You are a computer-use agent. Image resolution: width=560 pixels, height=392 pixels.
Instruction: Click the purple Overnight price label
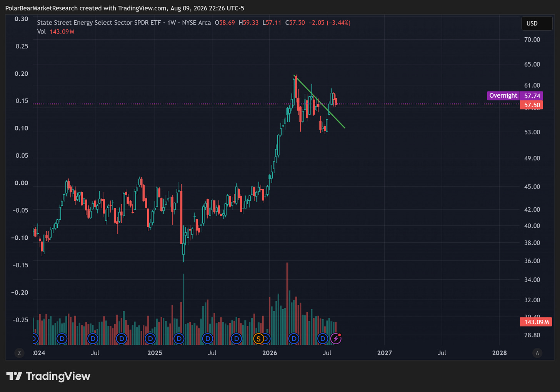pos(503,95)
